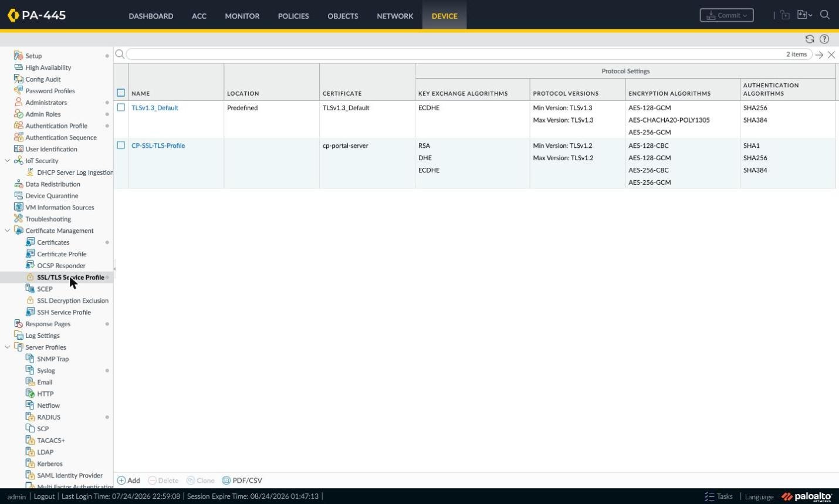This screenshot has height=504, width=839.
Task: Collapse the Certificate Management tree node
Action: pyautogui.click(x=7, y=231)
